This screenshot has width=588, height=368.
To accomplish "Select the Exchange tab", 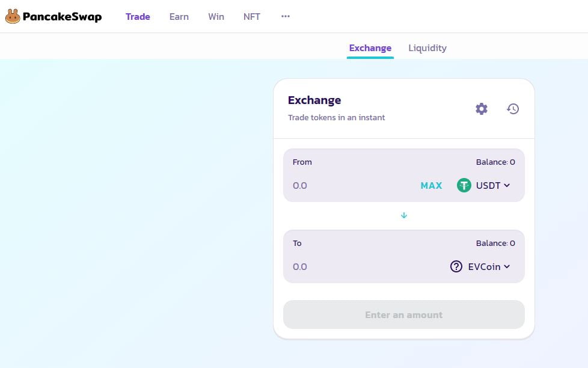I will point(370,48).
